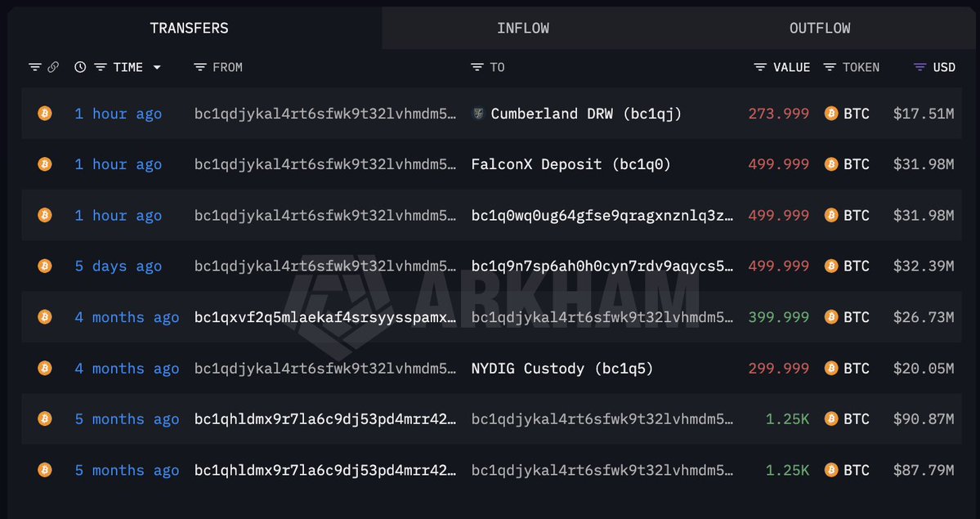Image resolution: width=980 pixels, height=519 pixels.
Task: Click the chain link icon in header
Action: (x=53, y=67)
